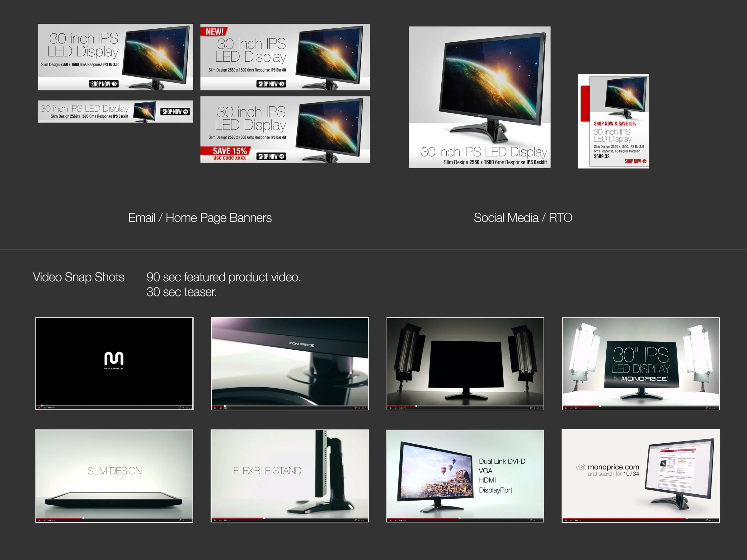This screenshot has width=747, height=560.
Task: Click the $689.33 price text
Action: click(602, 156)
